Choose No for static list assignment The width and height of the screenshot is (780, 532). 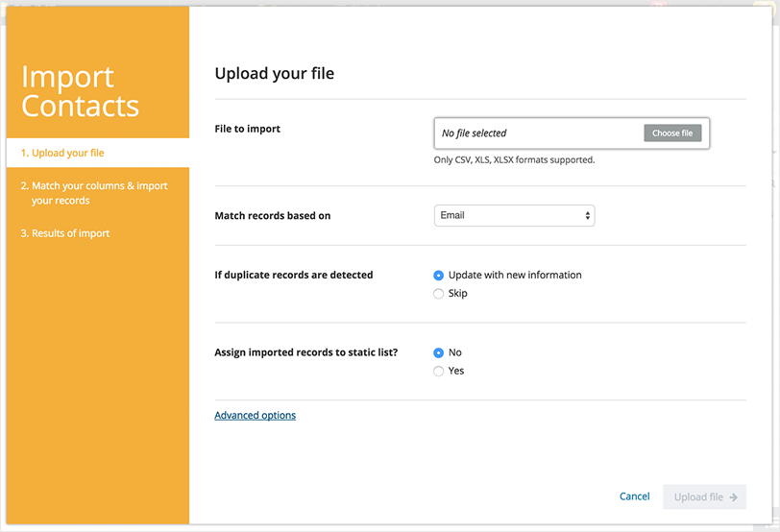439,353
